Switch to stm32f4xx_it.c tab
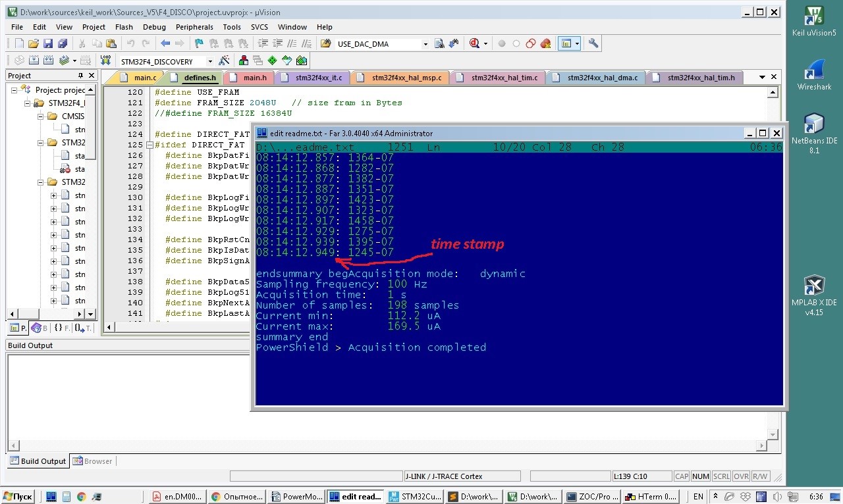The height and width of the screenshot is (504, 843). pyautogui.click(x=314, y=78)
